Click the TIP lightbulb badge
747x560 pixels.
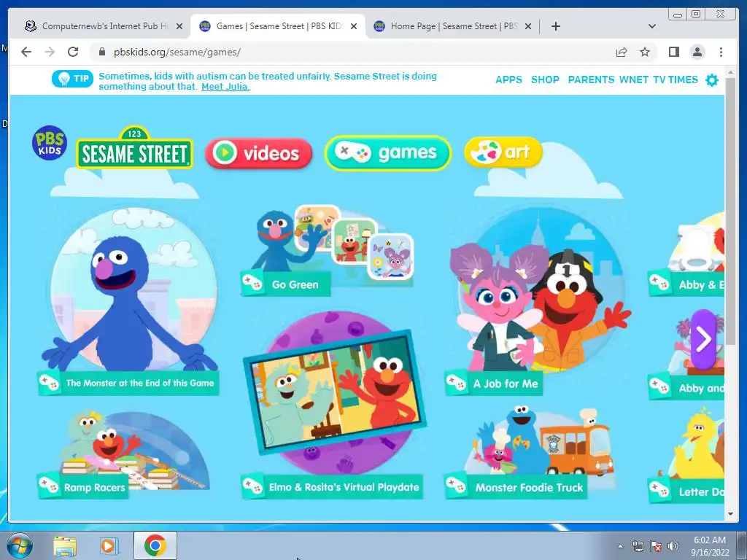tap(72, 79)
